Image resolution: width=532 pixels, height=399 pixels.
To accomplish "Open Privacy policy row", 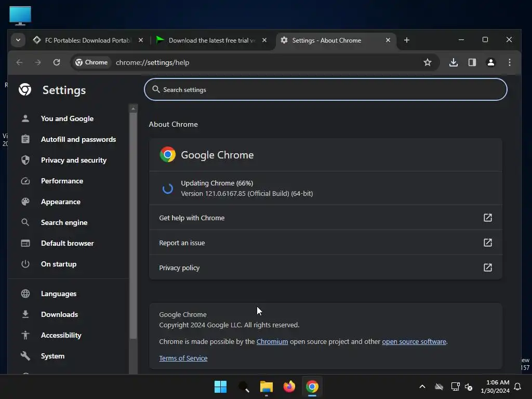I will coord(325,268).
